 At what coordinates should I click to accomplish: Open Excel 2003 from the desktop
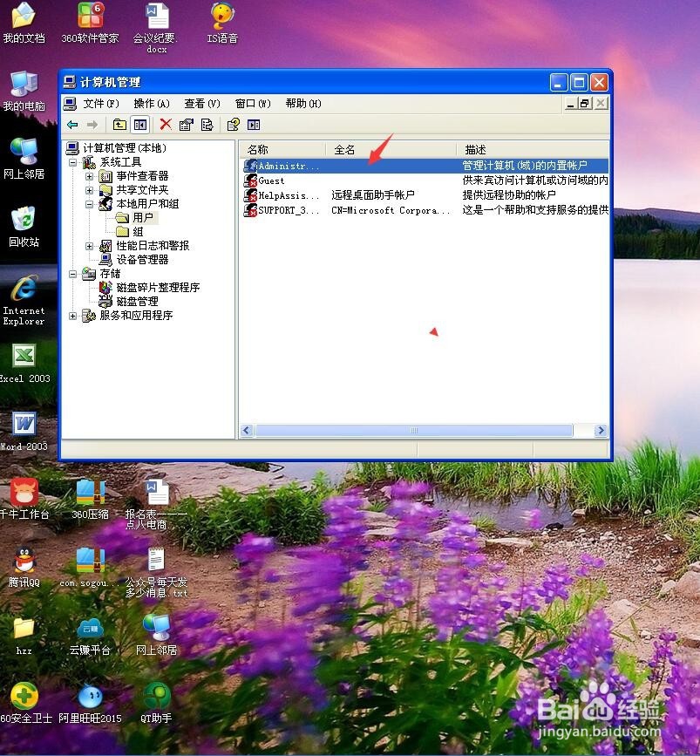click(x=24, y=356)
